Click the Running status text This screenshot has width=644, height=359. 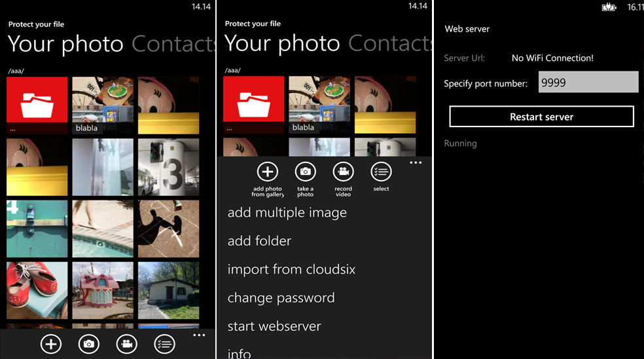point(460,143)
